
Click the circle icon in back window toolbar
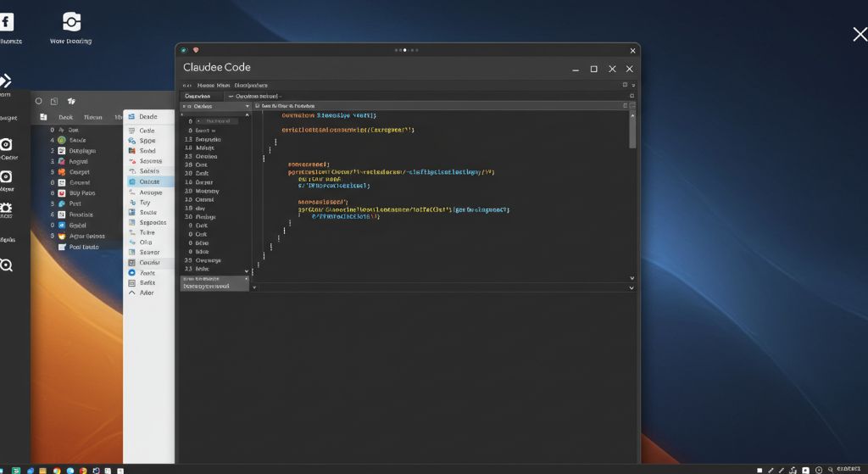click(39, 102)
